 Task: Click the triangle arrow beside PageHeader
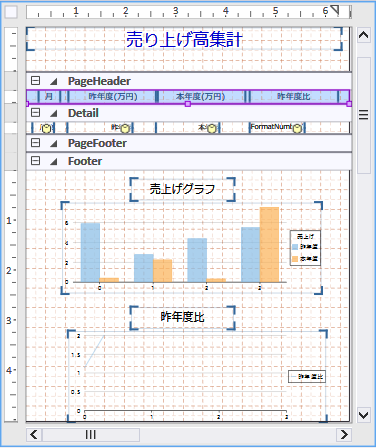click(x=53, y=81)
